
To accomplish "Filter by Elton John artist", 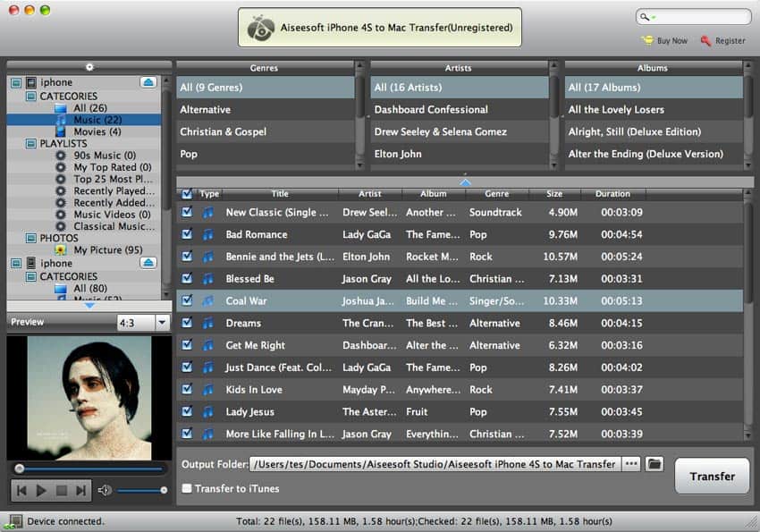I will click(460, 154).
